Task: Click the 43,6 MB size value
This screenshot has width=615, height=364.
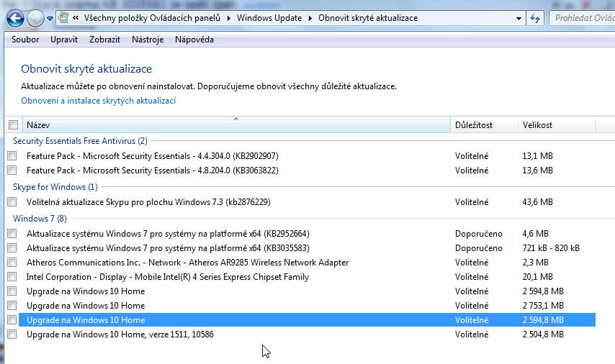Action: point(537,202)
